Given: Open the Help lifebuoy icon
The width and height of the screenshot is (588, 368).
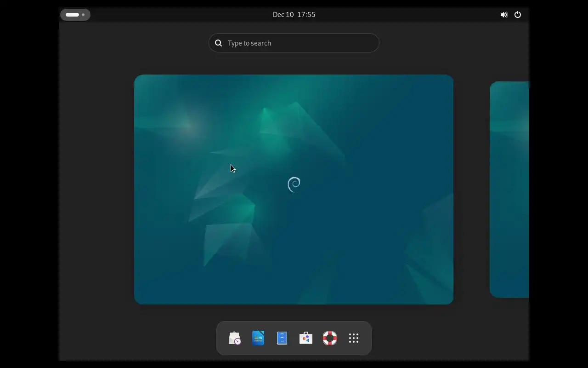Looking at the screenshot, I should (330, 339).
